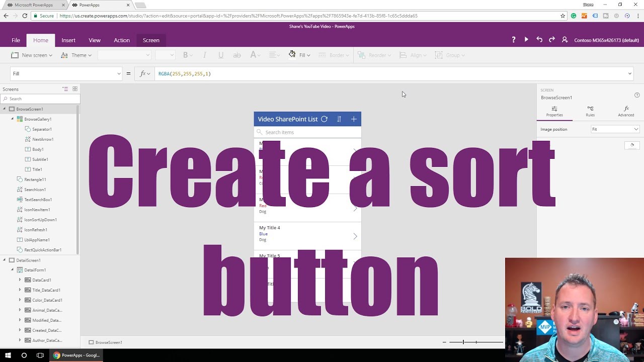Click the Contoso environment name
644x362 pixels.
[x=606, y=40]
